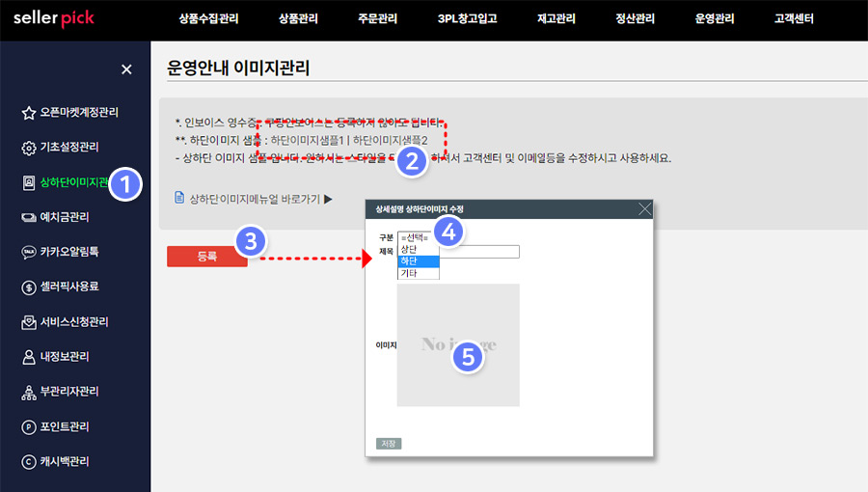Click the gear icon beside 기초설정관리
868x492 pixels.
[29, 148]
